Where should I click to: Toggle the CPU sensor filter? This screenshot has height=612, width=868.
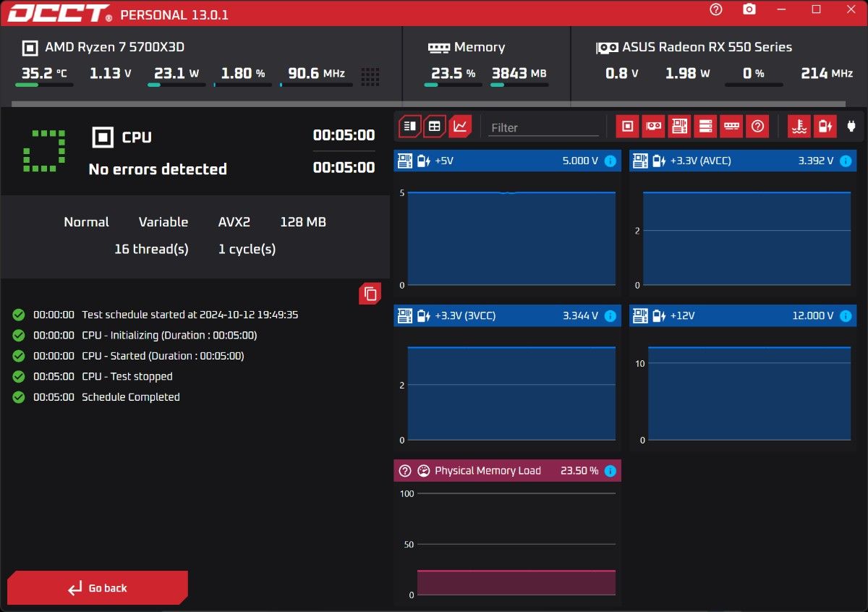pyautogui.click(x=627, y=126)
